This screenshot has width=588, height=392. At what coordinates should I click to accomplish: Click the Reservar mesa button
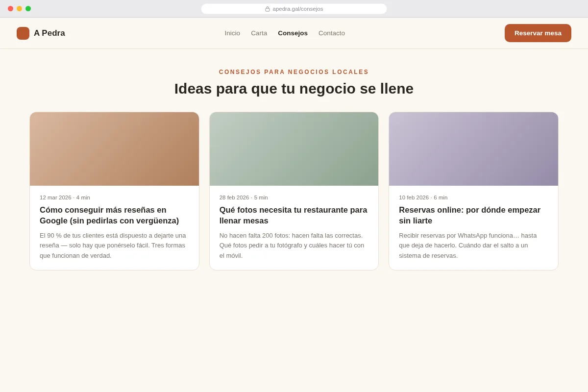point(538,33)
